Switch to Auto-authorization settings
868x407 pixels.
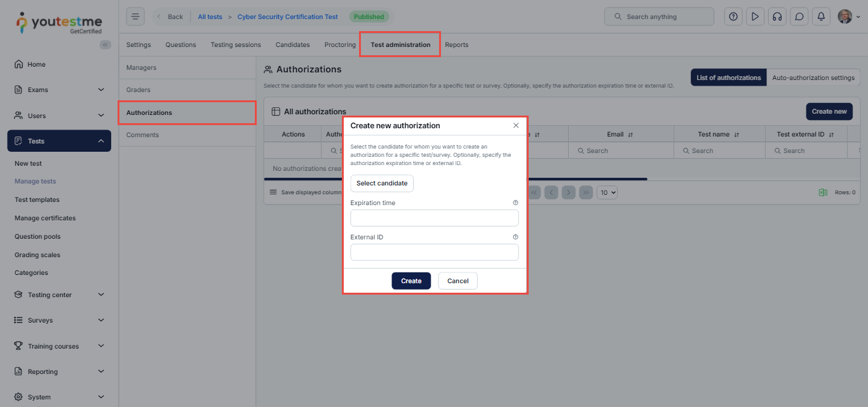813,77
